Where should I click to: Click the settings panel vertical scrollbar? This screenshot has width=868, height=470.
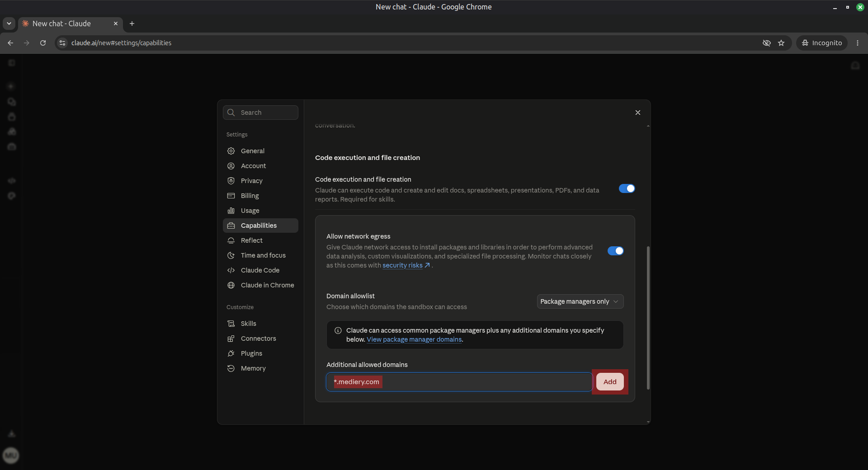click(x=648, y=318)
